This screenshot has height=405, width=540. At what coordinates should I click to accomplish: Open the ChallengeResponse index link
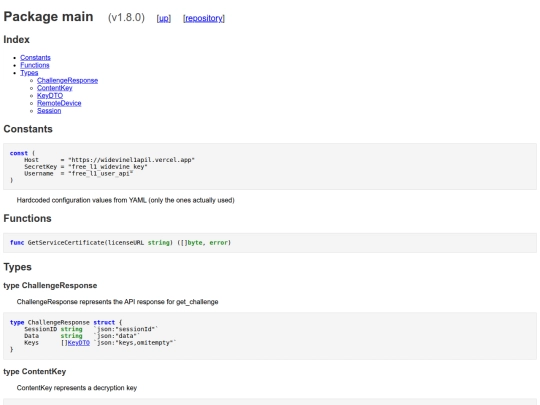[68, 80]
